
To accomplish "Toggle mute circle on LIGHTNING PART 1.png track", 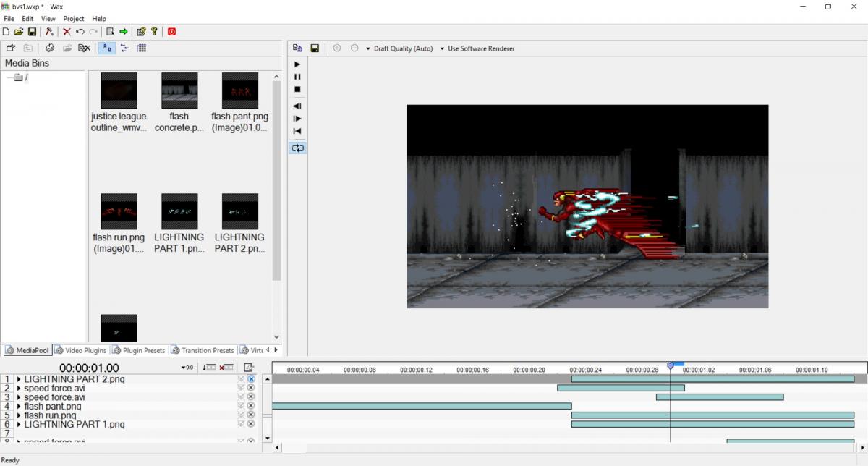I will (x=251, y=425).
